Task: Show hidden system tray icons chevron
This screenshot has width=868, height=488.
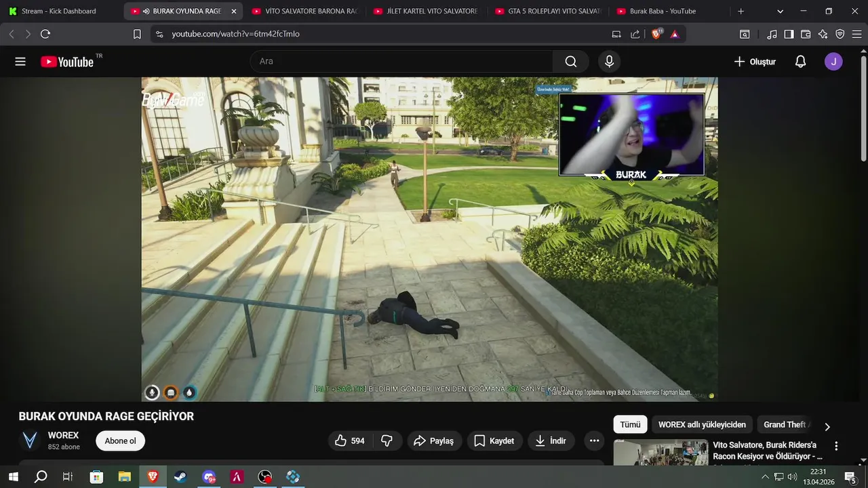Action: pos(765,477)
